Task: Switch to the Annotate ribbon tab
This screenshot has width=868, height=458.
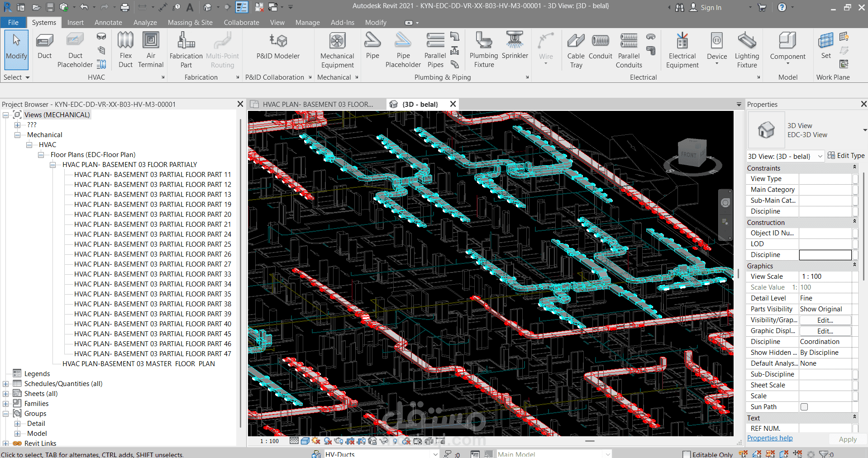Action: pyautogui.click(x=108, y=23)
